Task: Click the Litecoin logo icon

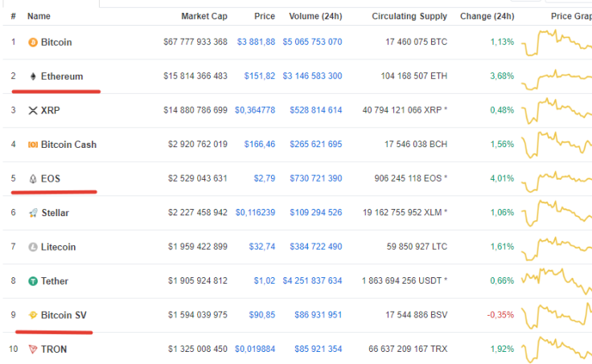Action: point(33,247)
